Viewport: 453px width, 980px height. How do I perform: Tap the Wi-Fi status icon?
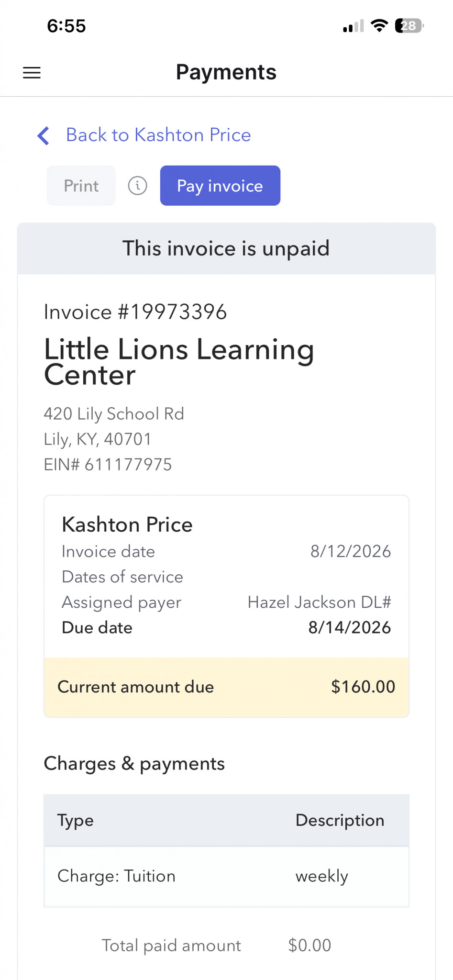(x=379, y=25)
